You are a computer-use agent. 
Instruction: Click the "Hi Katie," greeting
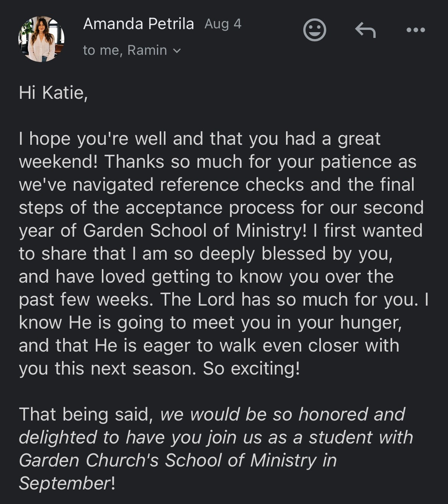click(x=53, y=93)
